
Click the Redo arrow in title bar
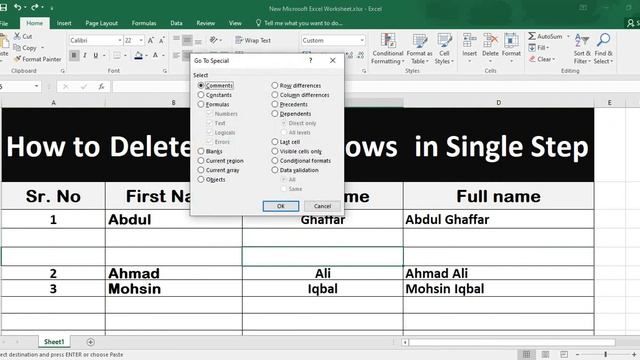point(35,7)
